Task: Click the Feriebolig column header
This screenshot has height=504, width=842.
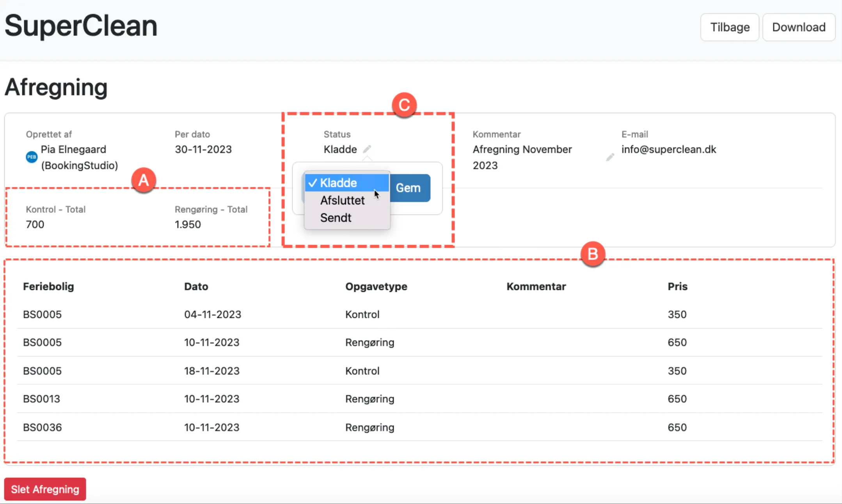Action: click(x=48, y=286)
